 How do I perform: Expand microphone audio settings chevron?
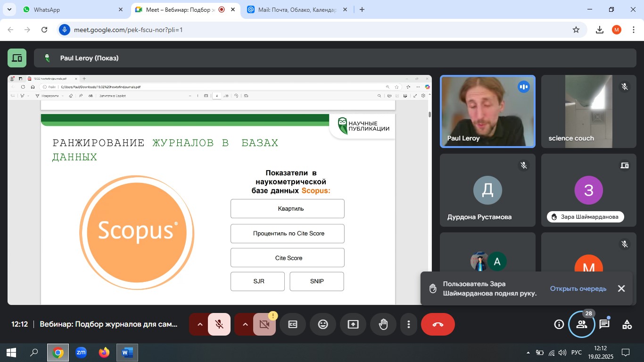(x=199, y=324)
